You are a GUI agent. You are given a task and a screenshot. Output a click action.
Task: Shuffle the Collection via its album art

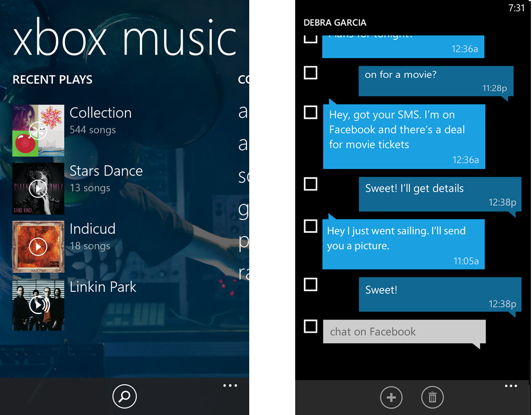click(x=38, y=131)
